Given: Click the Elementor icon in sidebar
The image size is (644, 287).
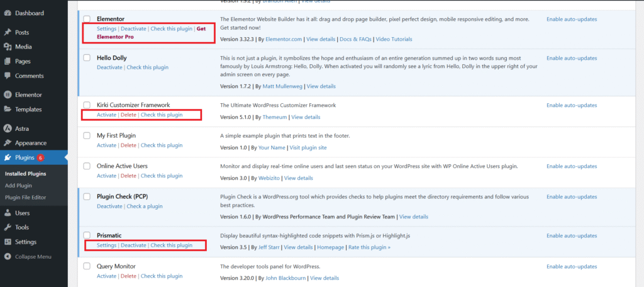Looking at the screenshot, I should click(7, 95).
